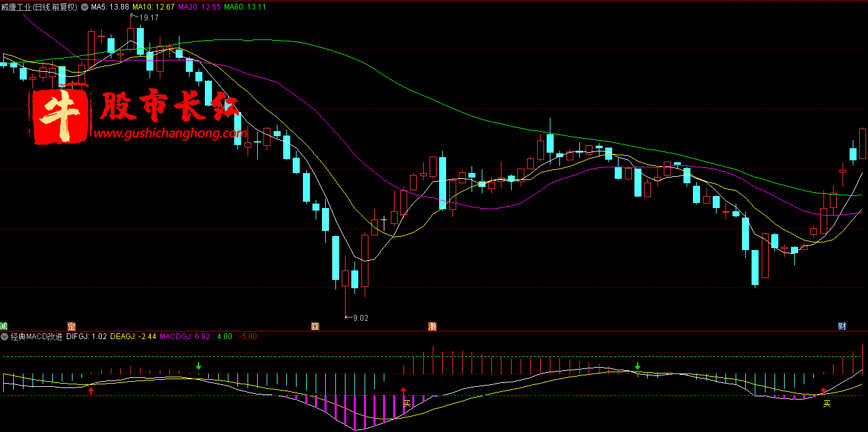Click the 回 event marker icon

point(315,326)
